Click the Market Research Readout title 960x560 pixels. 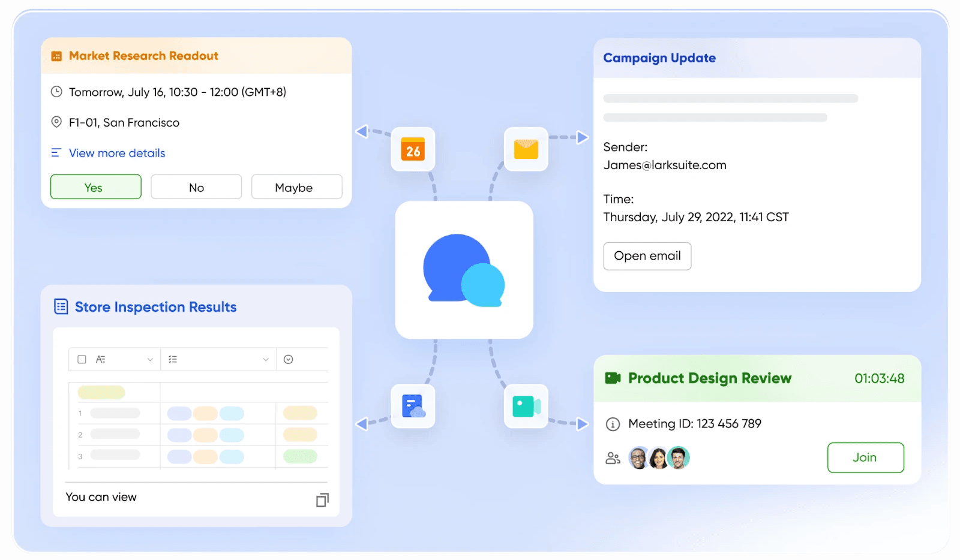[143, 56]
